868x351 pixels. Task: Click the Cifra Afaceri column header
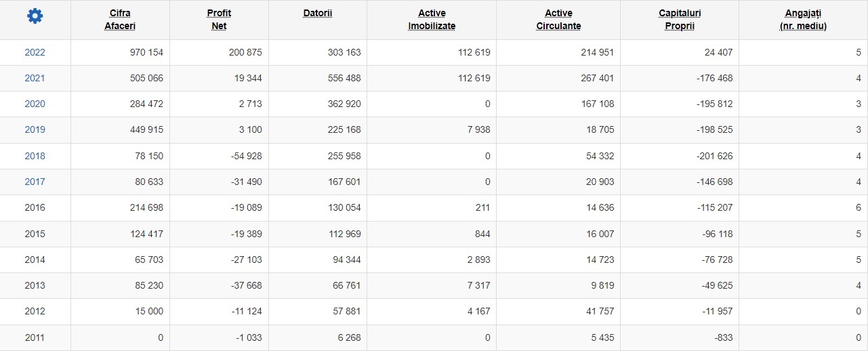pos(120,20)
